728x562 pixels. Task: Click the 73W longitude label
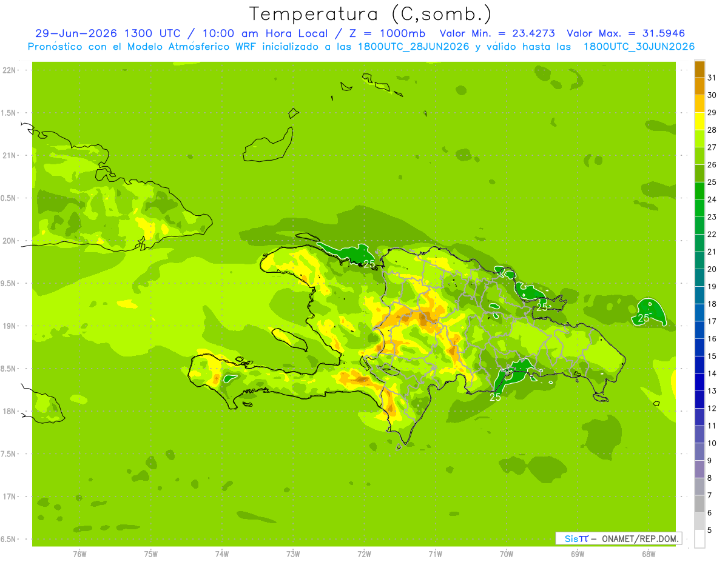(x=293, y=554)
